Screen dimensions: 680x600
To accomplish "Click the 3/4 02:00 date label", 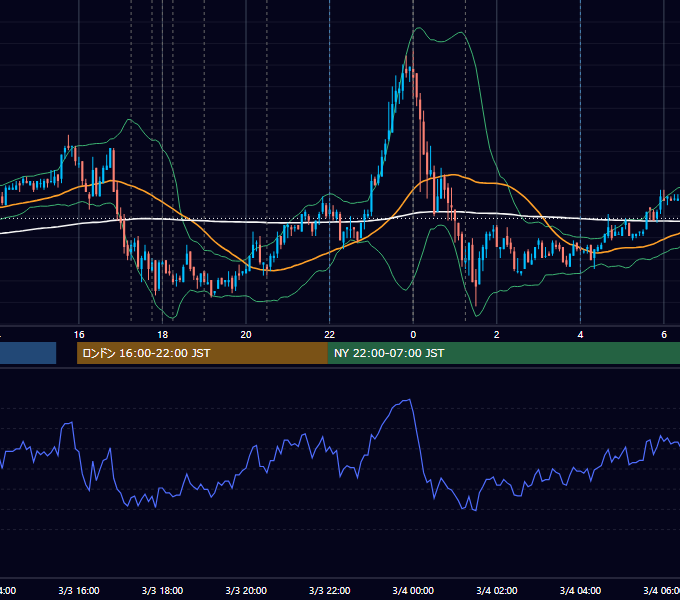I will click(x=497, y=591).
